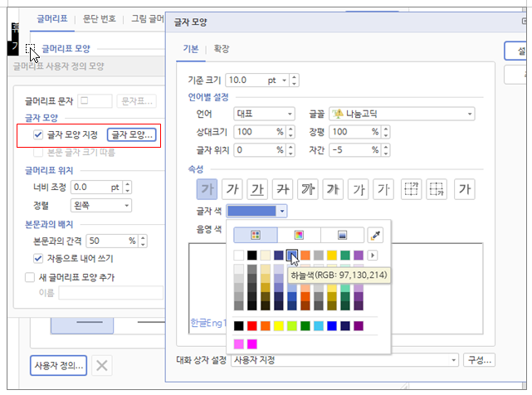Click the 상대크기 spinner arrows
532x395 pixels.
290,132
